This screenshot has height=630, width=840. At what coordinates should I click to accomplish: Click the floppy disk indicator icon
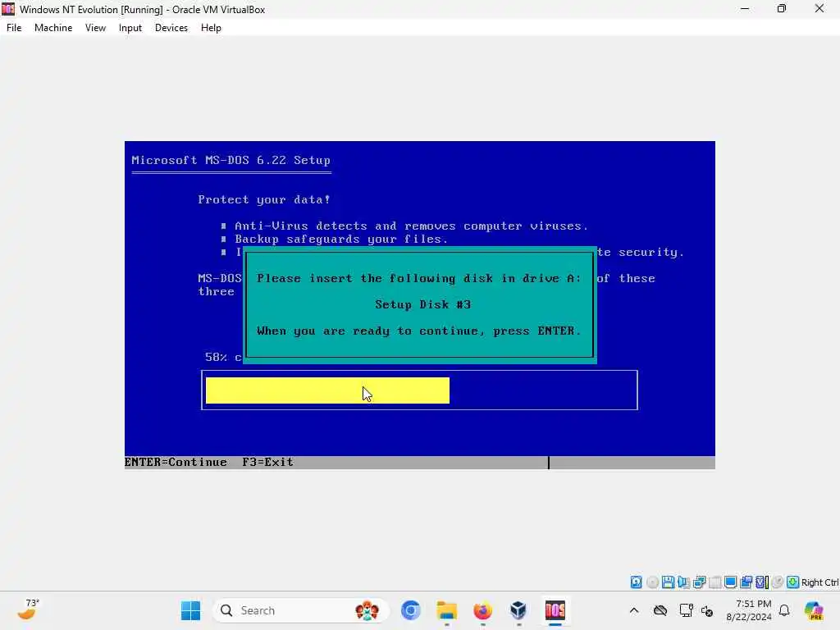[x=668, y=582]
